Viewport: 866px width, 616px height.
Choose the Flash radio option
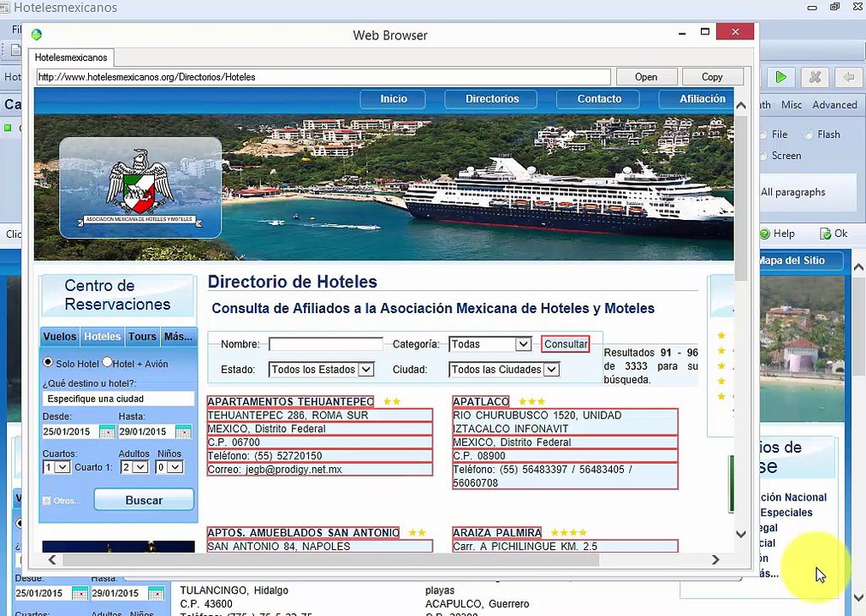click(x=809, y=134)
